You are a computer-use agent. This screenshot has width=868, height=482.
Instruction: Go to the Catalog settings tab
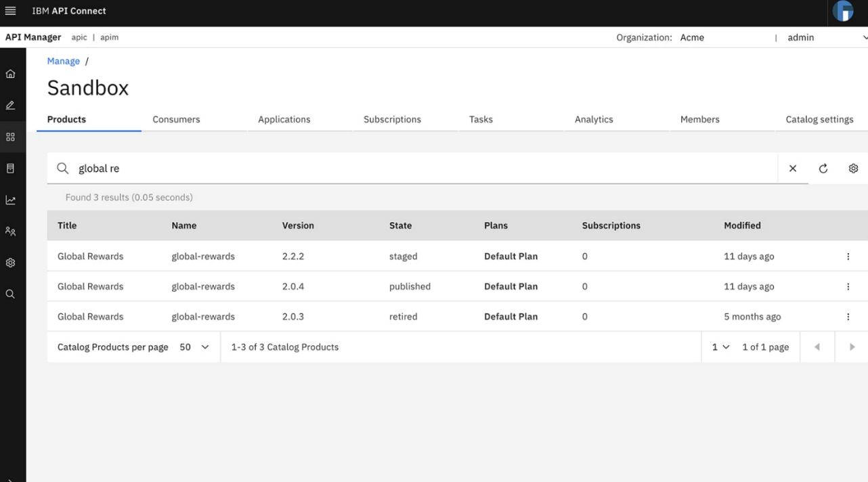(819, 120)
